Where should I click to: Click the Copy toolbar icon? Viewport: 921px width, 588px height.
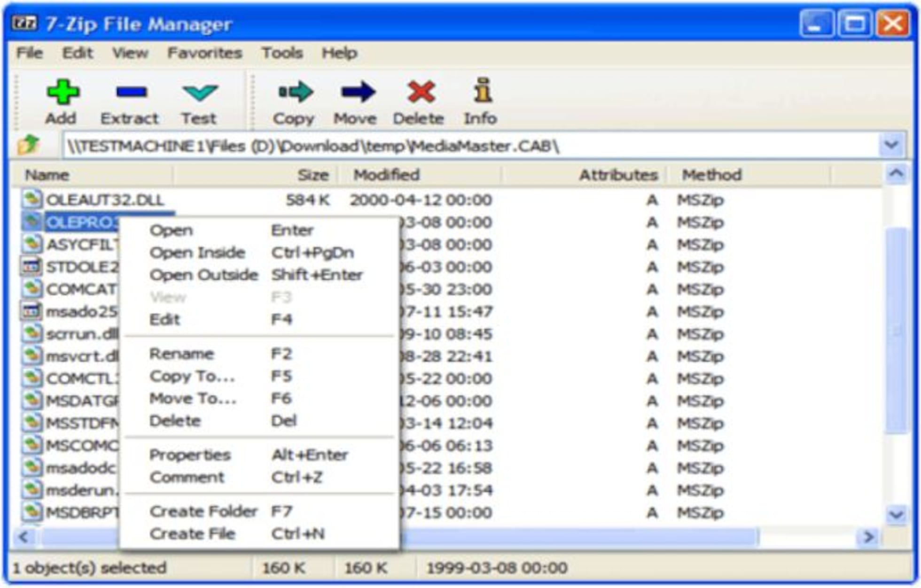295,93
